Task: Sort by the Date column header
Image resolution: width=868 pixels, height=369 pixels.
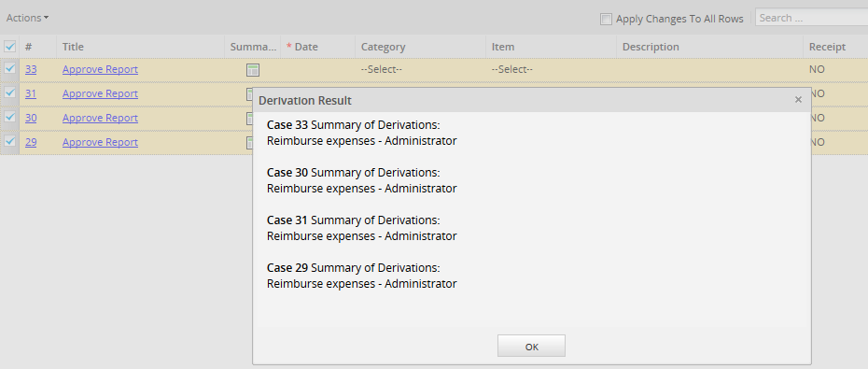Action: (x=306, y=47)
